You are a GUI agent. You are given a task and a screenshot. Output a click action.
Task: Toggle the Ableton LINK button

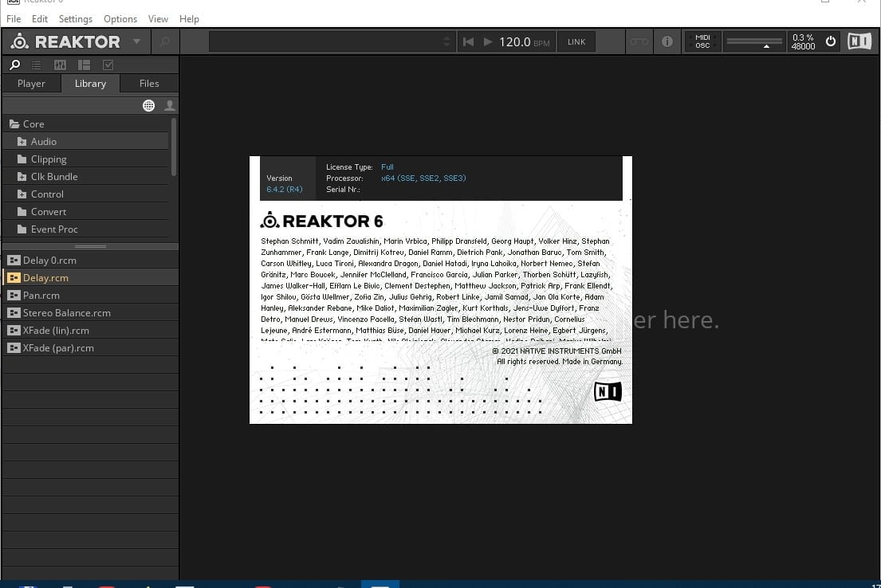pos(576,41)
